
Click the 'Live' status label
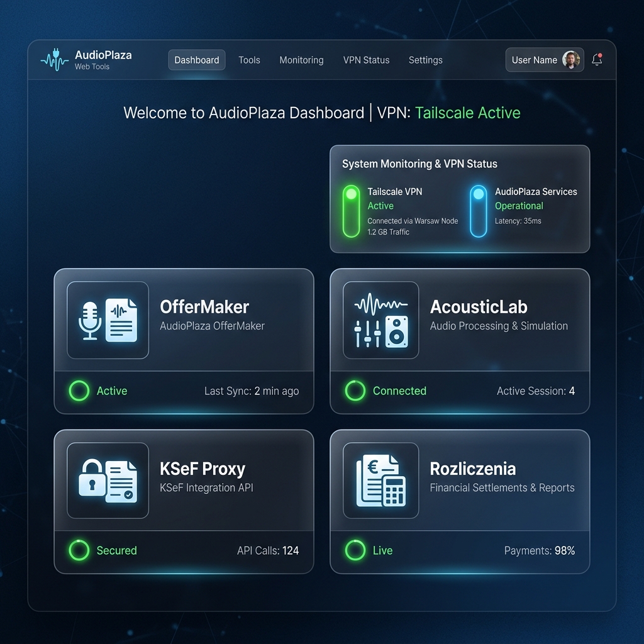(x=382, y=551)
